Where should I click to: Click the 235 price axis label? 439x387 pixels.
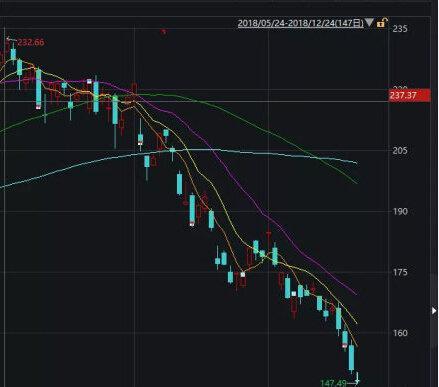[400, 29]
